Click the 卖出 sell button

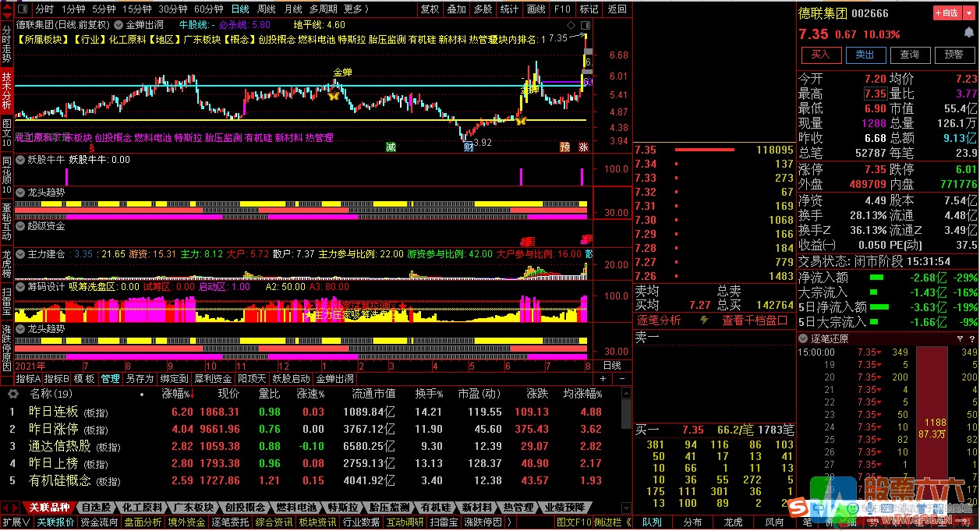point(865,55)
